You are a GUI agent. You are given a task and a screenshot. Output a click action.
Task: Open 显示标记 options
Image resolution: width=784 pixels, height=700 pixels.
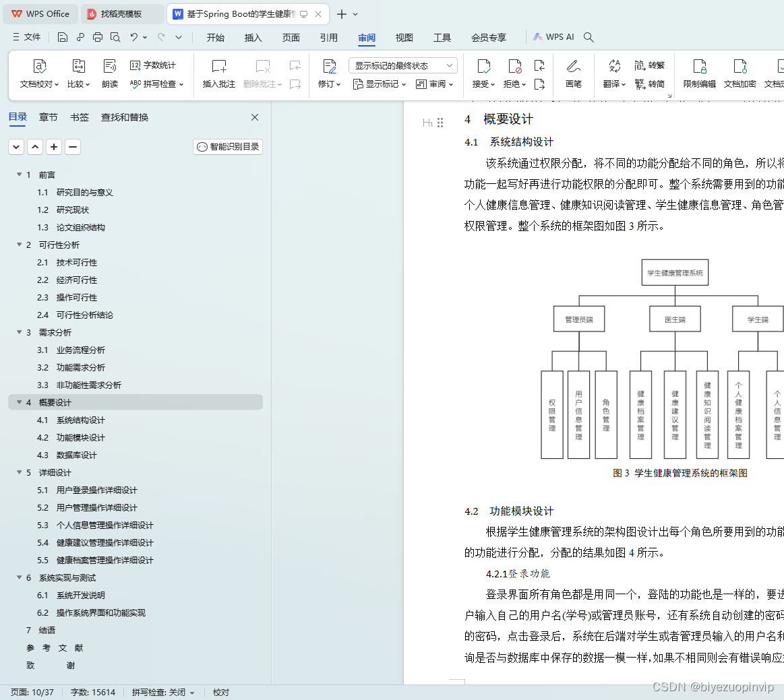tap(380, 84)
